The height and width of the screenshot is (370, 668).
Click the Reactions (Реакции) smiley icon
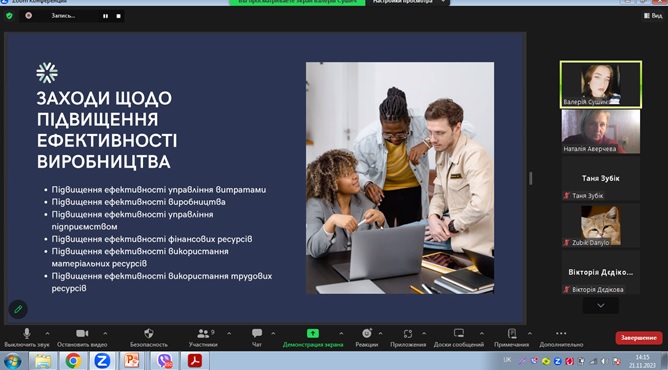coord(367,333)
